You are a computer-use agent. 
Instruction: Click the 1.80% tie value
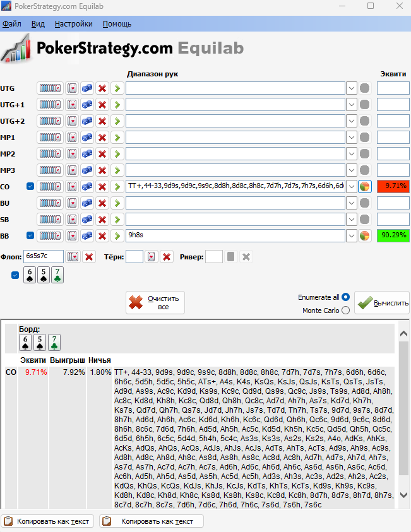pyautogui.click(x=100, y=372)
